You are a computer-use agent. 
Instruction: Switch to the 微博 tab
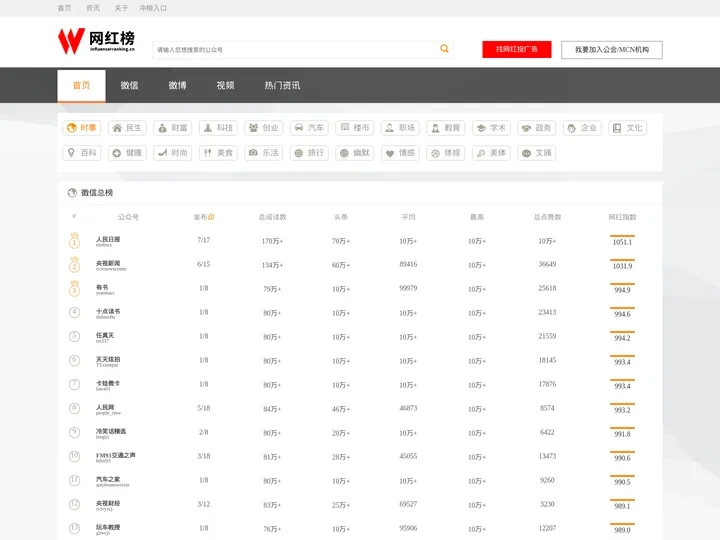177,85
